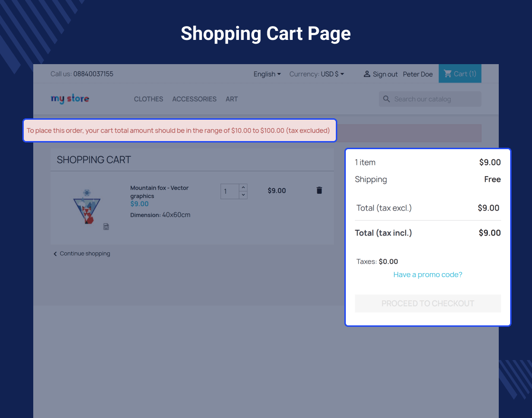Viewport: 532px width, 418px height.
Task: Open the English language dropdown
Action: pos(267,74)
